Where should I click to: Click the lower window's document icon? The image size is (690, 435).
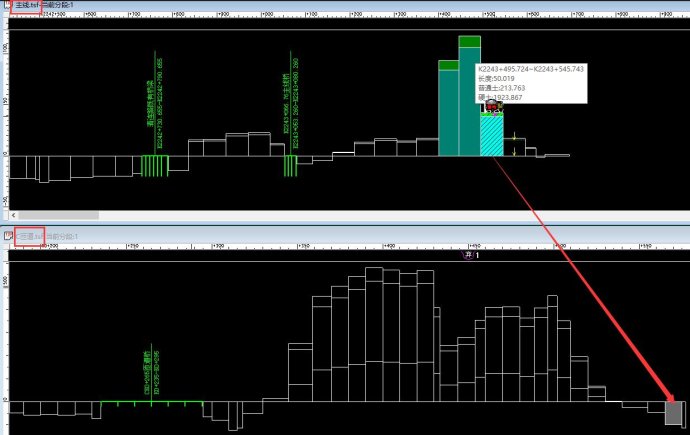coord(8,236)
